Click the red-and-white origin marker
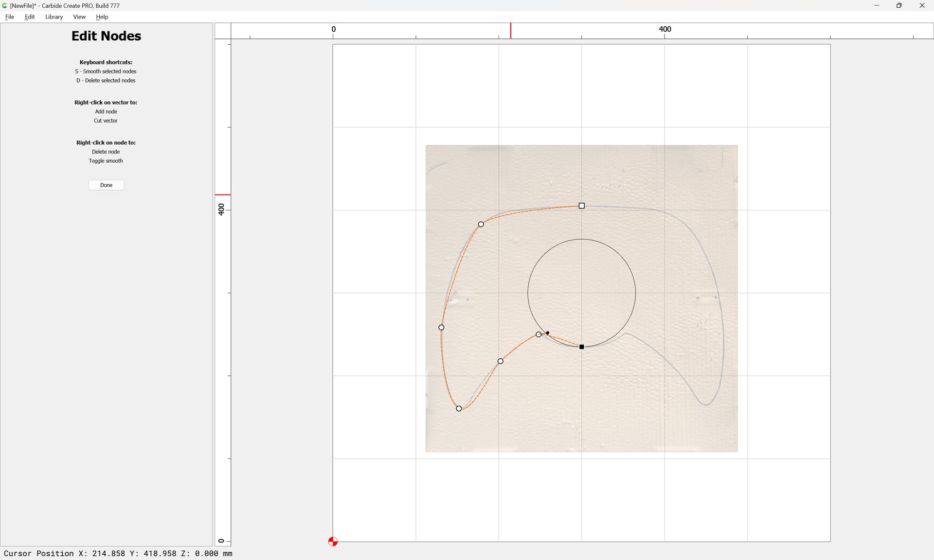The height and width of the screenshot is (560, 934). coord(333,542)
